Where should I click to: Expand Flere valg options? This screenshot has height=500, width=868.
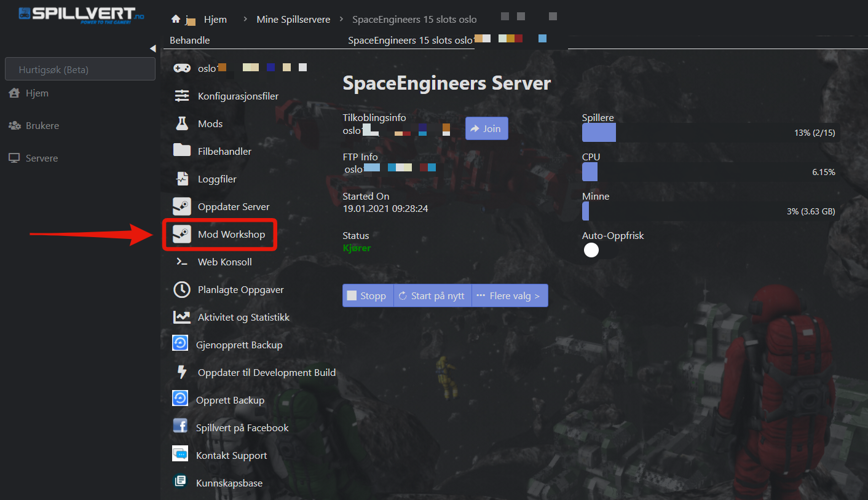(x=510, y=295)
